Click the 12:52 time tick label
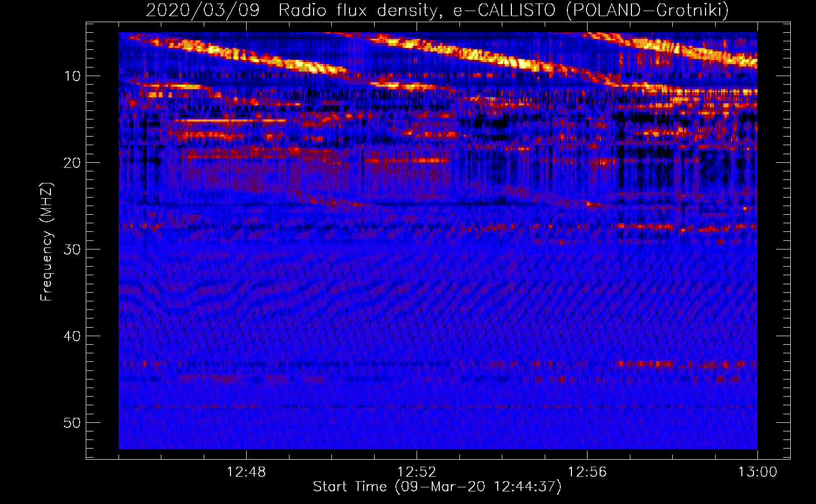816x504 pixels. pos(417,472)
